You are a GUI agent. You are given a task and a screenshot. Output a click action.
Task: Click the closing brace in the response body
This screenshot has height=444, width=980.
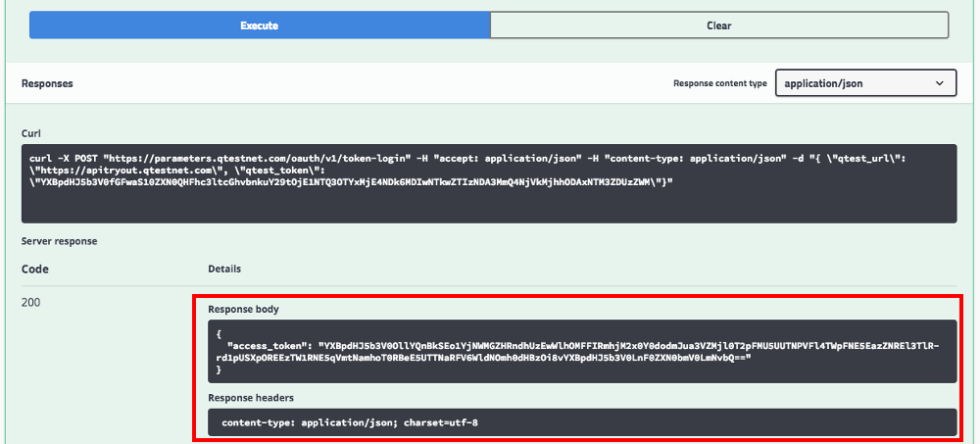point(219,371)
